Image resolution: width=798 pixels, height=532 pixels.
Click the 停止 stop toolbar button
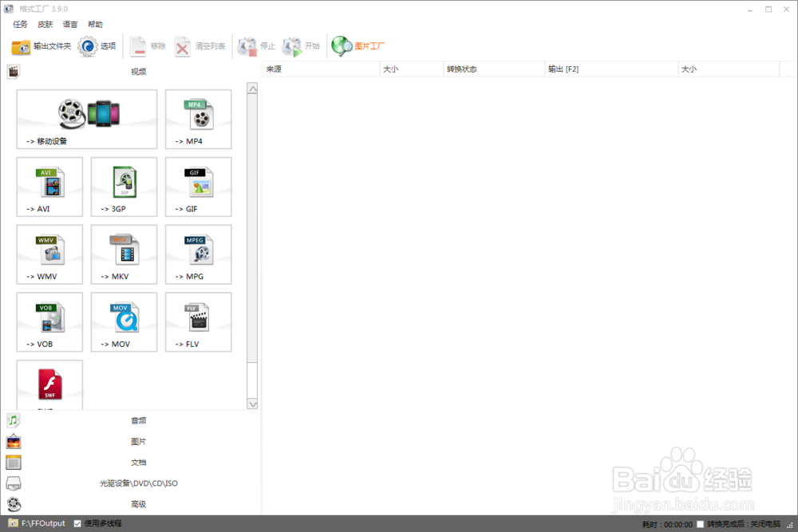[256, 46]
